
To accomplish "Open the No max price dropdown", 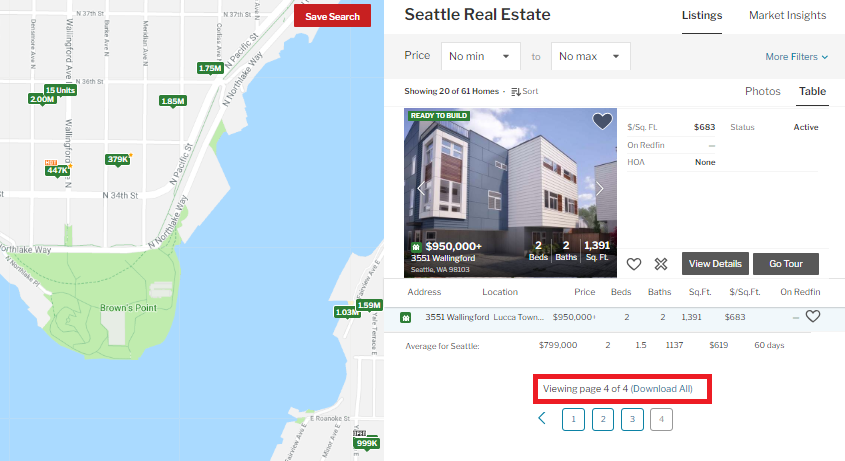I will pyautogui.click(x=591, y=56).
